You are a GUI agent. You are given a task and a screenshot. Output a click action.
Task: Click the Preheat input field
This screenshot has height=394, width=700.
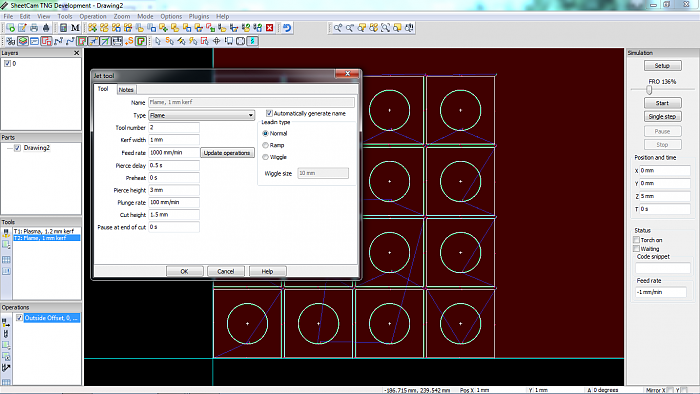[174, 178]
